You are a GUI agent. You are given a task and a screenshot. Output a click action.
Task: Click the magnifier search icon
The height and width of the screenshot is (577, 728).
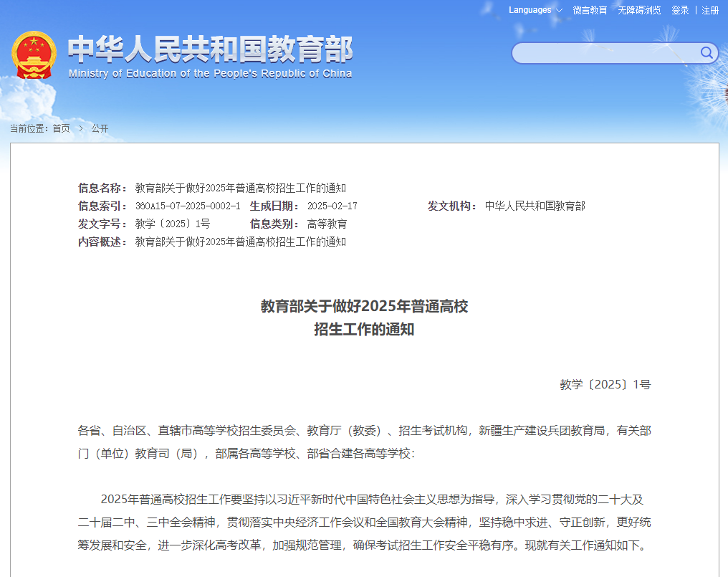pyautogui.click(x=707, y=53)
